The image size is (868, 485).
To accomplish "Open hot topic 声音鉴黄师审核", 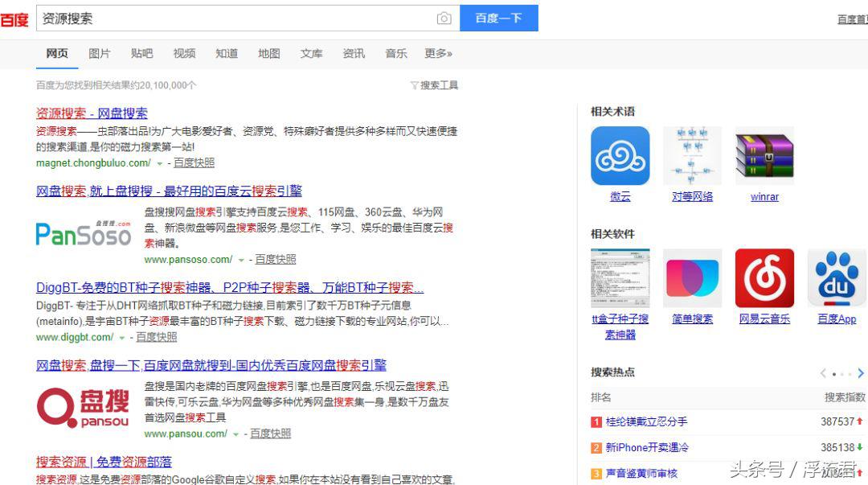I will click(641, 474).
